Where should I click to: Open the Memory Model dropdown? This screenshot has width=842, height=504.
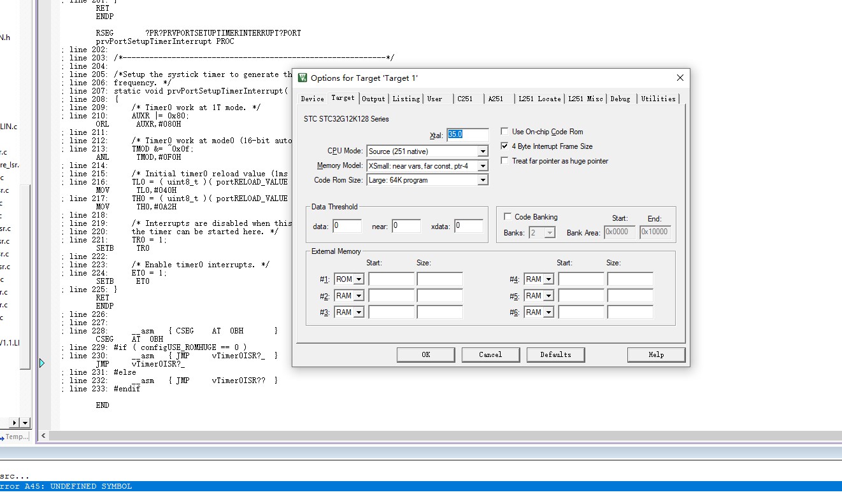483,166
